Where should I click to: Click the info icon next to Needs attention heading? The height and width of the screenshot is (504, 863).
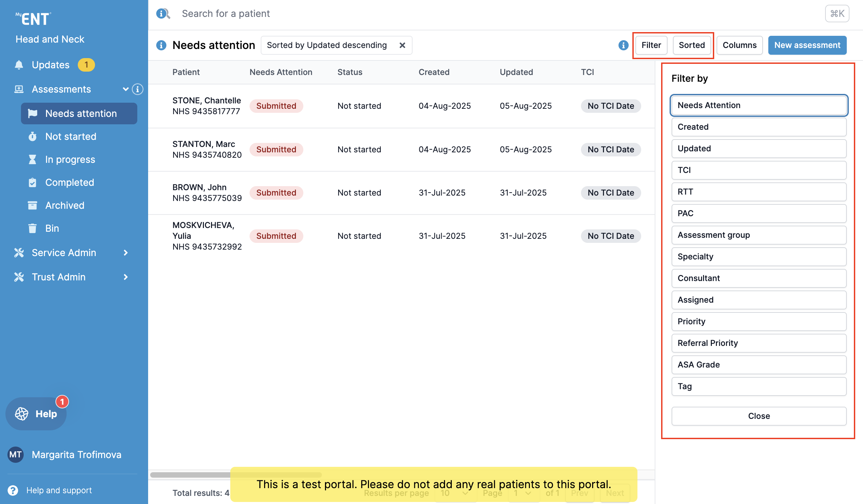pos(161,45)
